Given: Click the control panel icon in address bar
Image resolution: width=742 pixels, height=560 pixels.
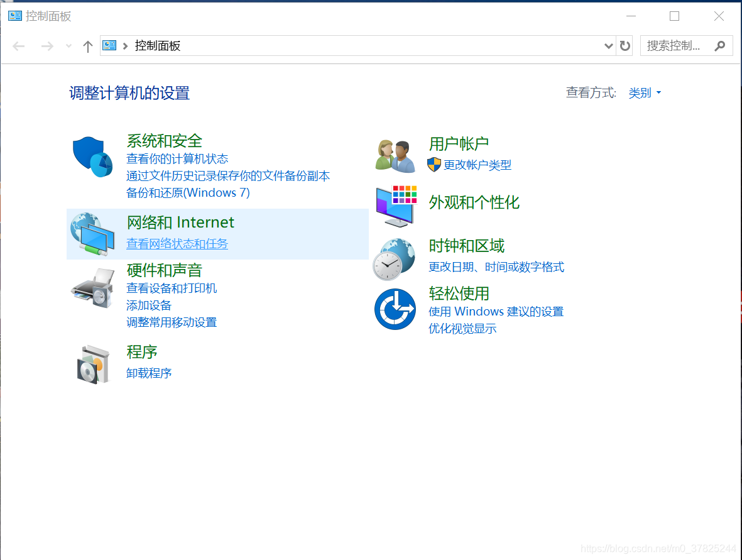Looking at the screenshot, I should coord(109,45).
